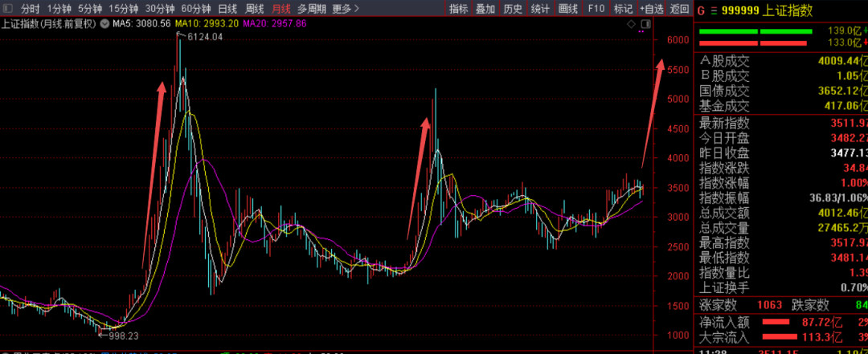Screen dimensions: 868x354
Task: Click the 998.23 low price marker
Action: tap(123, 335)
